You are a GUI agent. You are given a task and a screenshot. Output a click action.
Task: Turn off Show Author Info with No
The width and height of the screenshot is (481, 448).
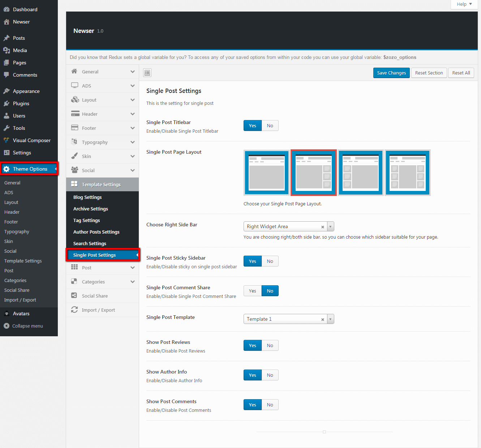270,375
